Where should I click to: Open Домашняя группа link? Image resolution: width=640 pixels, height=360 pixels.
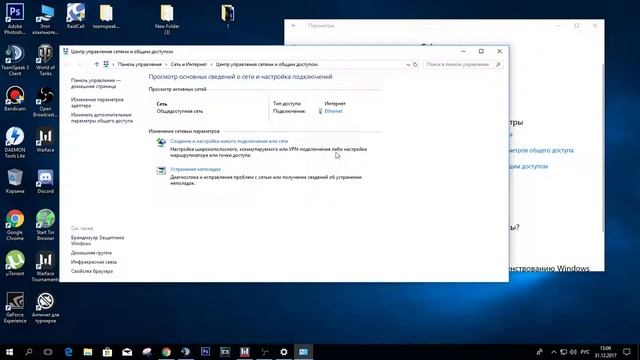coord(91,253)
